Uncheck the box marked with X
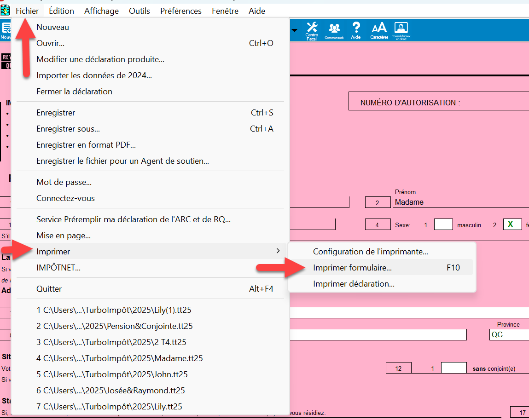Viewport: 529px width, 420px height. (512, 224)
